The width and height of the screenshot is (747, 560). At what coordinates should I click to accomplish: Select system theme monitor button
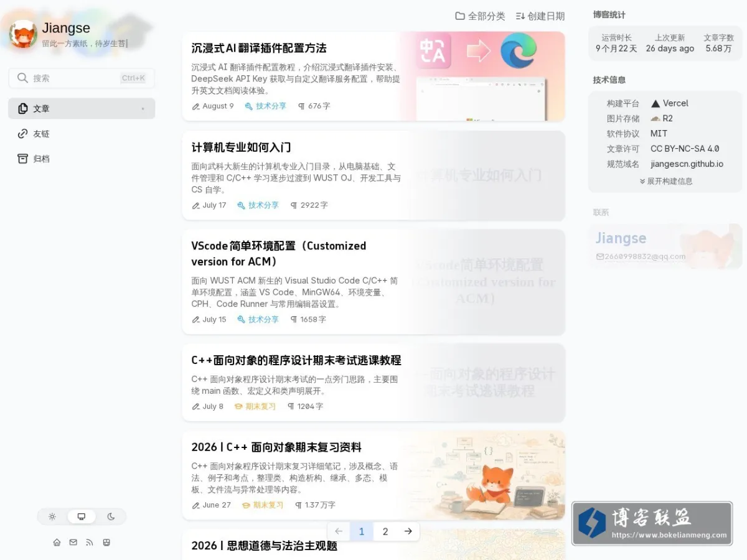tap(82, 516)
